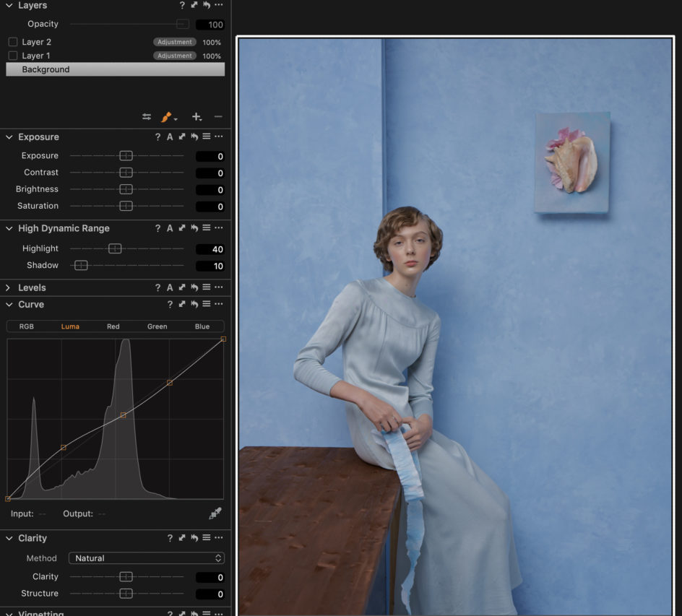Viewport: 682px width, 616px height.
Task: Open High Dynamic Range presets list
Action: pyautogui.click(x=207, y=227)
